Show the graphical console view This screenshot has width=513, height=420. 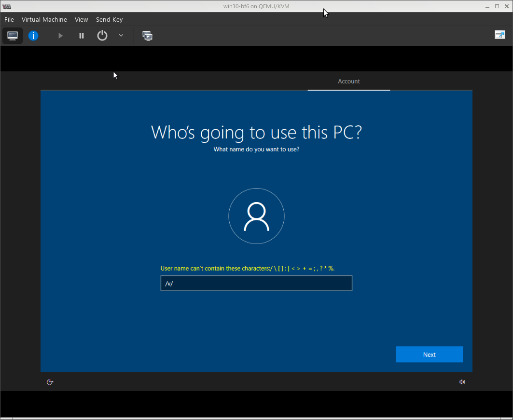point(13,36)
